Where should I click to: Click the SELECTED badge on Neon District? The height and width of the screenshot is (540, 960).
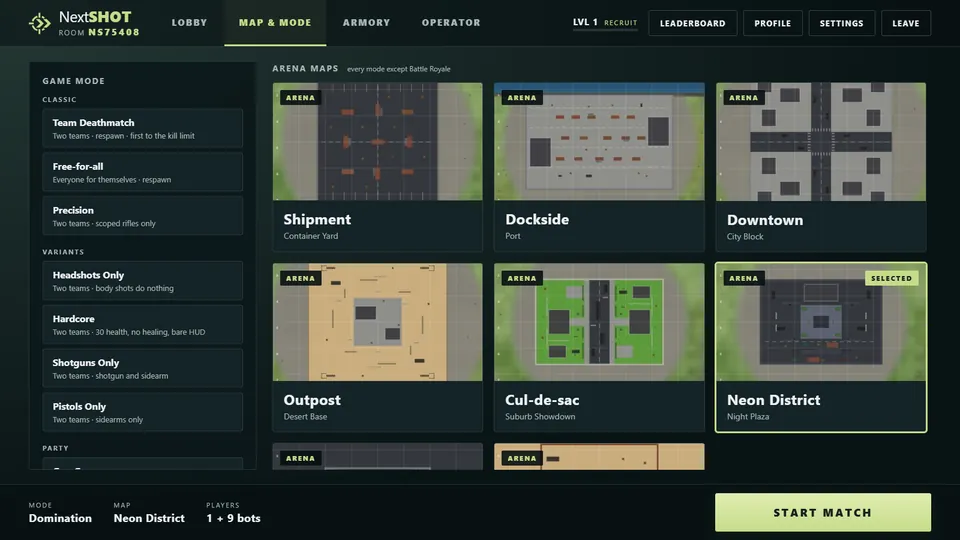pyautogui.click(x=891, y=278)
